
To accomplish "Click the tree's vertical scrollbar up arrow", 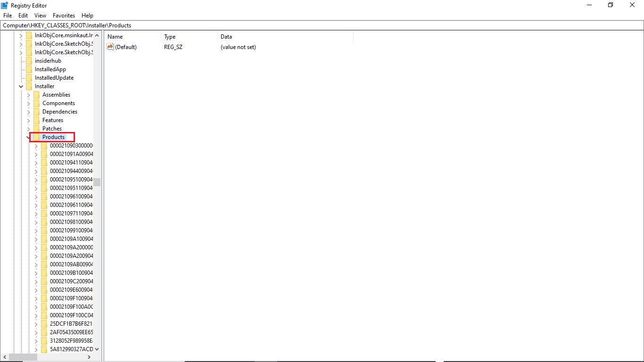I will [x=97, y=35].
